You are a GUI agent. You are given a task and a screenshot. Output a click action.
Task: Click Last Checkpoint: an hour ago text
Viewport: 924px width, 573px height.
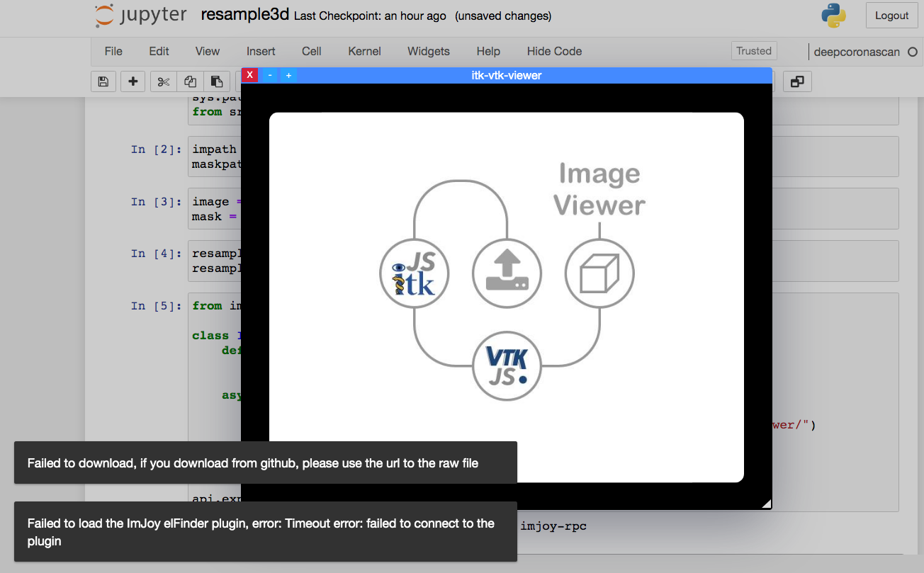[x=370, y=16]
